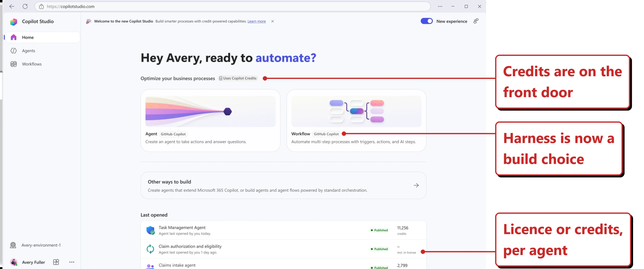Image resolution: width=644 pixels, height=269 pixels.
Task: Click the site lock icon in address bar
Action: point(41,6)
